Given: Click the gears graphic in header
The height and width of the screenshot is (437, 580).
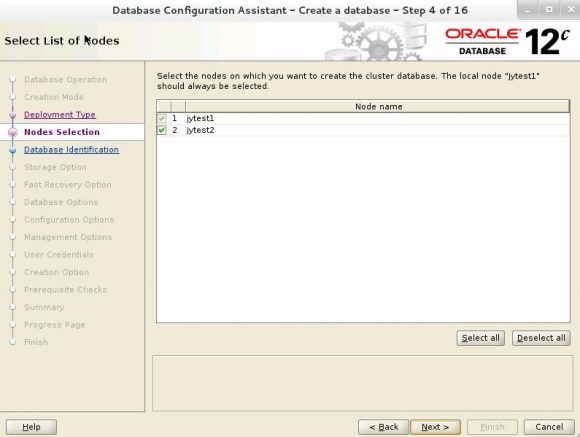Looking at the screenshot, I should click(375, 41).
